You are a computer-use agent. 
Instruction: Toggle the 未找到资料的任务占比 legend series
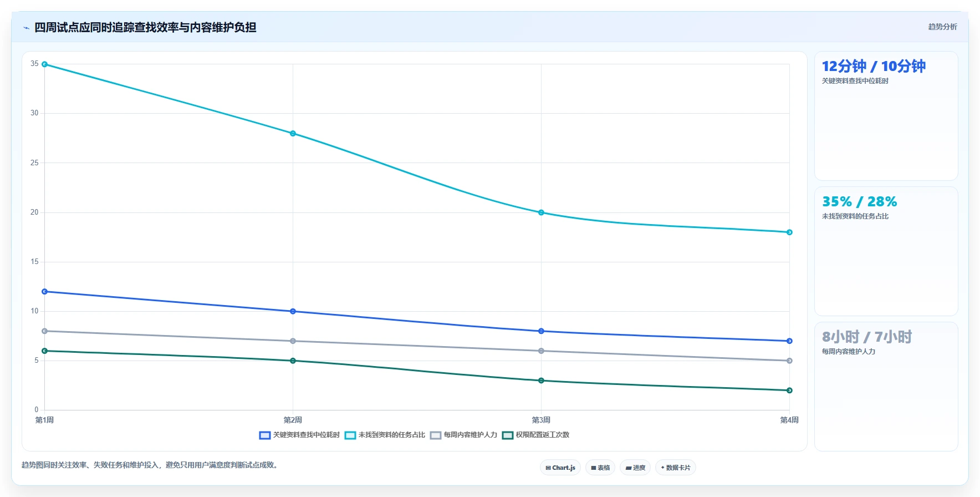385,435
